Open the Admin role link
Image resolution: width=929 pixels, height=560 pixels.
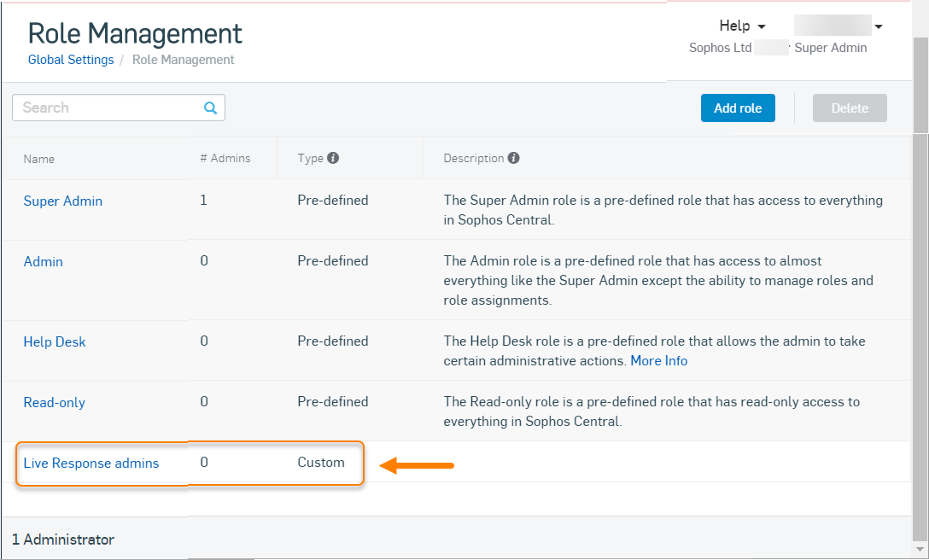(44, 262)
